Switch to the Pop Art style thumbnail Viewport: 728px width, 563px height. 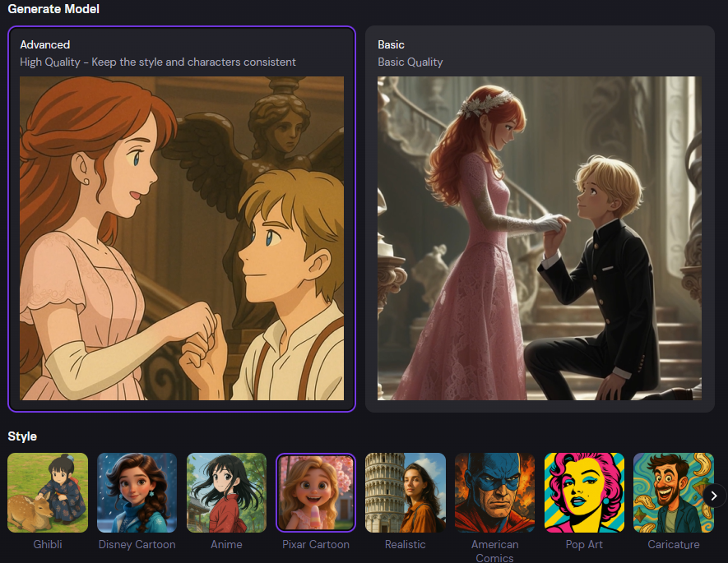coord(584,492)
